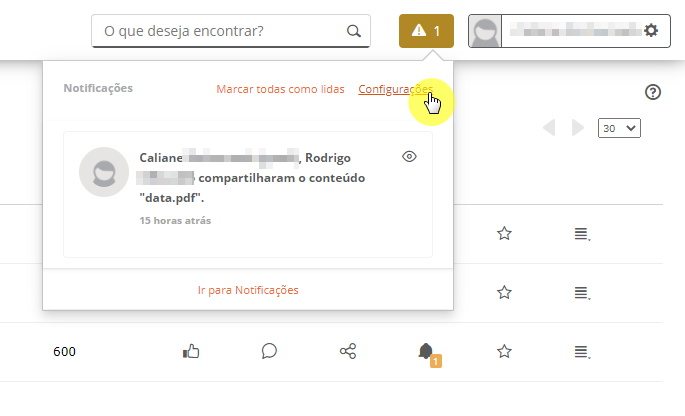The width and height of the screenshot is (685, 416).
Task: Favorite the first row using star
Action: [x=504, y=233]
